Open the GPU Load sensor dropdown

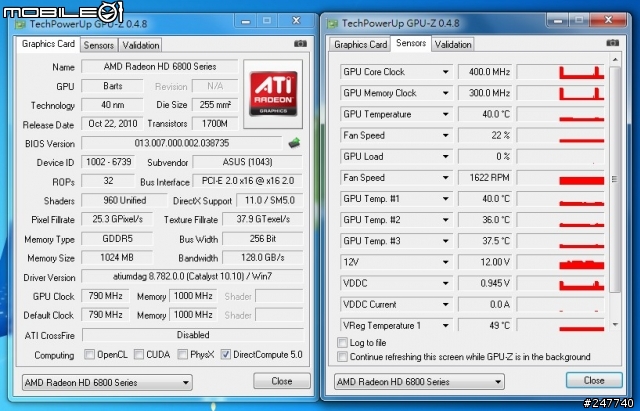(x=446, y=157)
